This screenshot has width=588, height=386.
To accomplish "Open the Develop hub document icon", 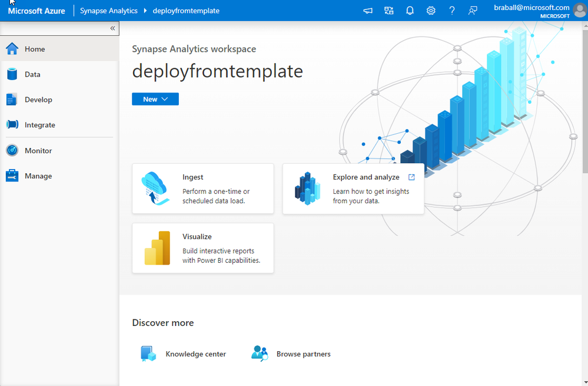I will pyautogui.click(x=12, y=100).
